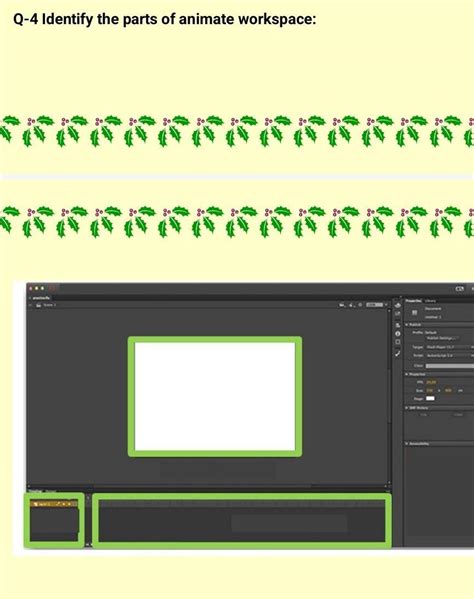
Task: Open the Color panel icon in dock
Action: [398, 305]
